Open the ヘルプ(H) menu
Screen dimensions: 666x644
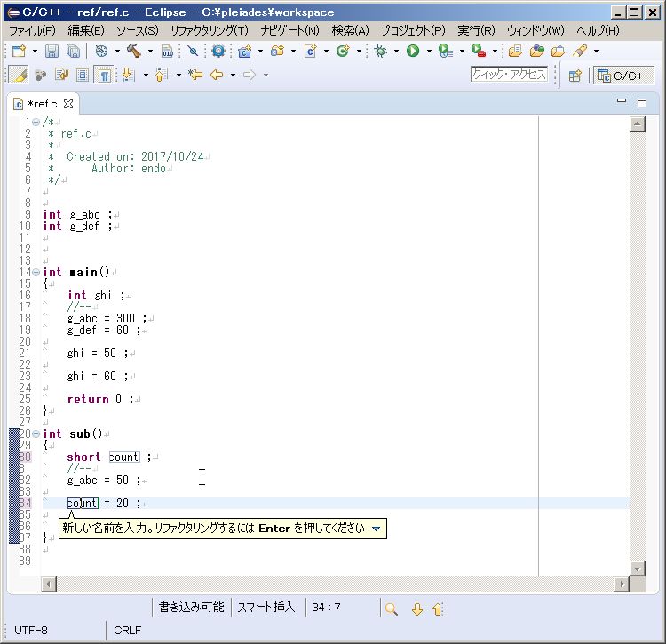[598, 30]
